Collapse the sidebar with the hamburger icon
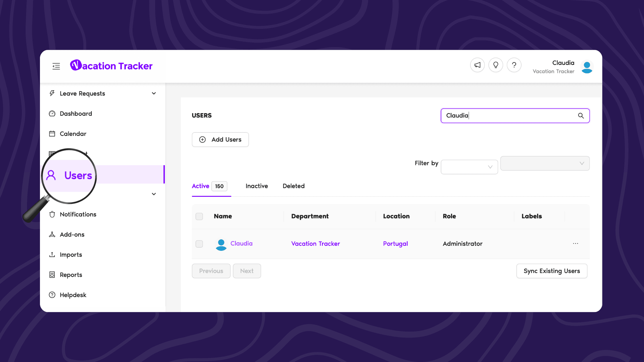 point(56,66)
